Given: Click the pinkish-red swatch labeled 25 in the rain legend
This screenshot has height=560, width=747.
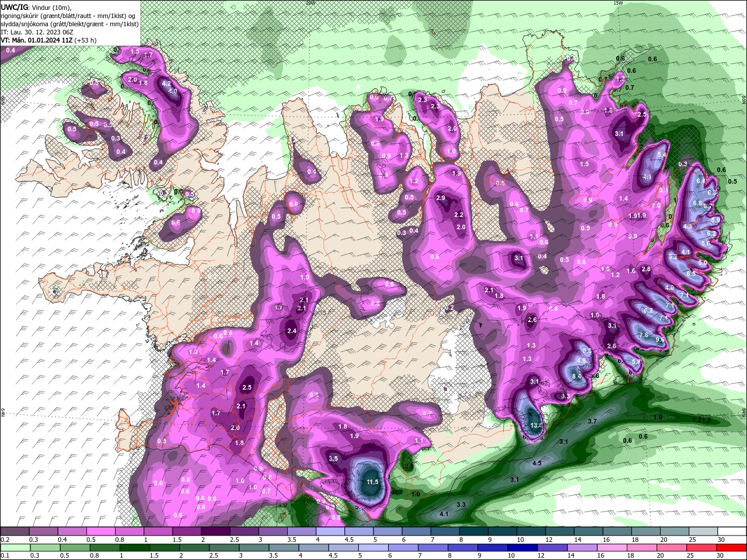Looking at the screenshot, I should (701, 548).
